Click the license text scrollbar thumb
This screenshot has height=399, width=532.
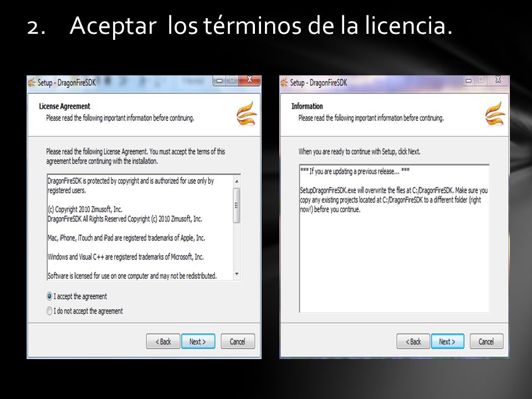click(x=237, y=205)
